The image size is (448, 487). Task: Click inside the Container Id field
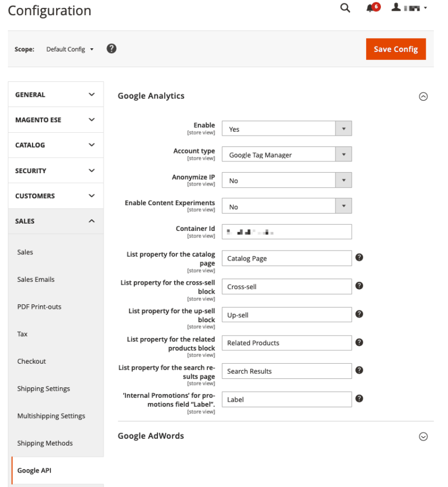[x=287, y=231]
